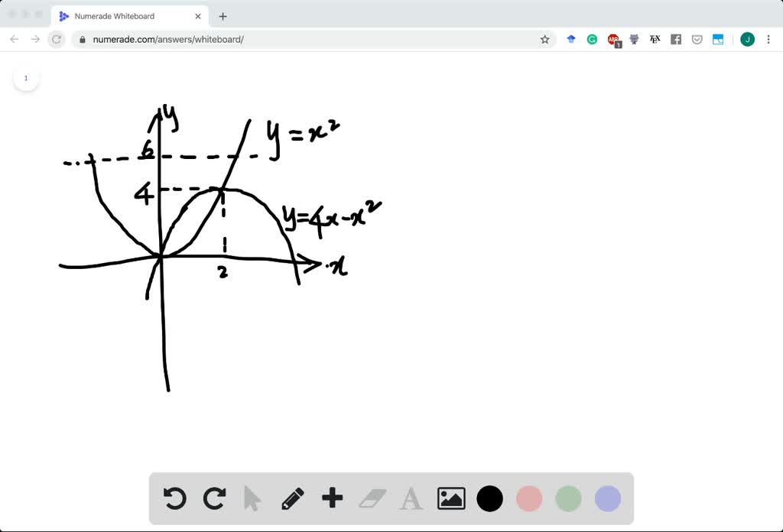This screenshot has width=783, height=532.
Task: Select the red color swatch
Action: [529, 498]
